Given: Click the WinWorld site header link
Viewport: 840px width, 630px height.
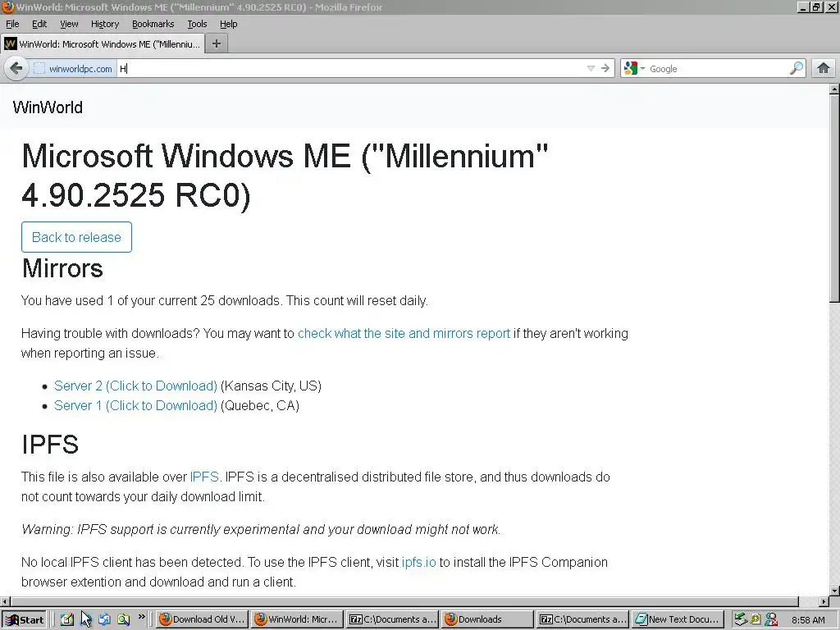Looking at the screenshot, I should tap(48, 107).
